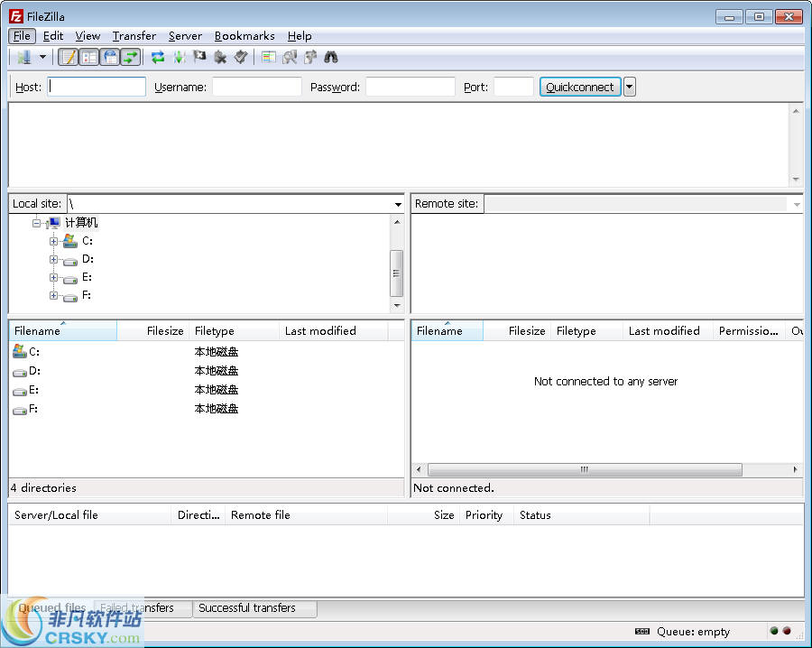812x648 pixels.
Task: Click the remote list horizontal scrollbar thumb
Action: 585,470
